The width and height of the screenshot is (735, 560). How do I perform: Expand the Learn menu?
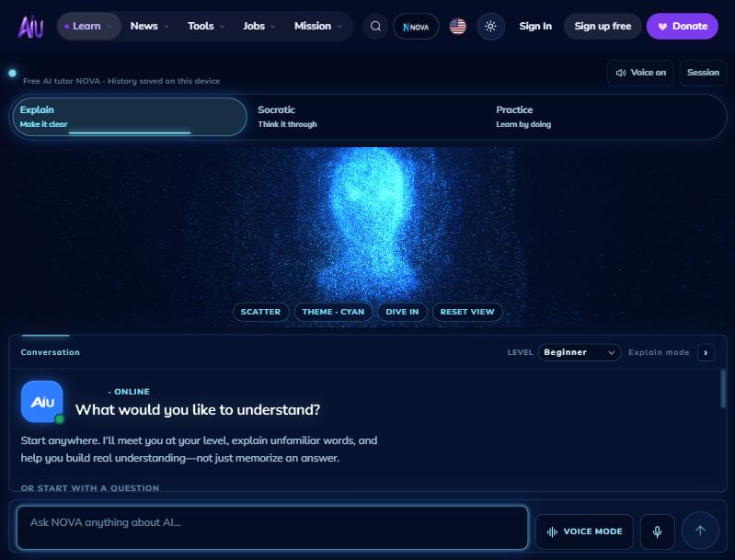pyautogui.click(x=88, y=27)
